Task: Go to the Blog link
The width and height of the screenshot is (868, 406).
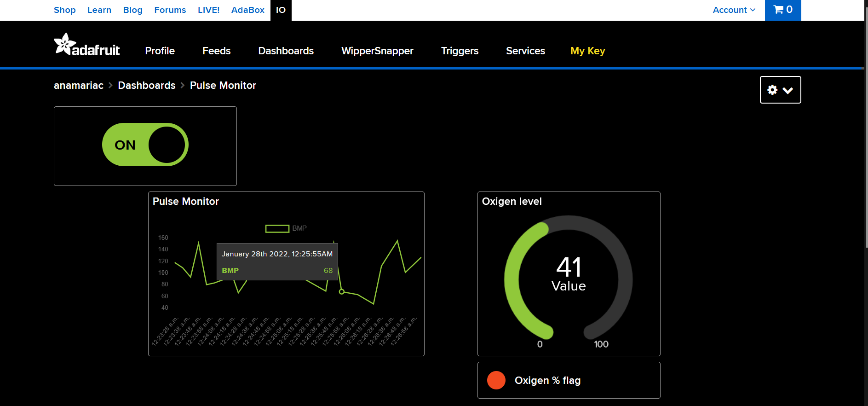Action: (132, 10)
